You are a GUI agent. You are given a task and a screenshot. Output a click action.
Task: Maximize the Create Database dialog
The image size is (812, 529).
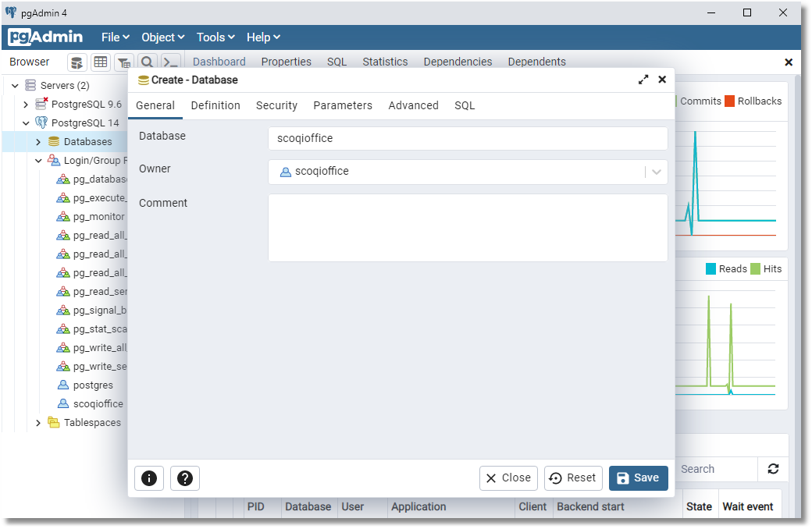(x=643, y=79)
